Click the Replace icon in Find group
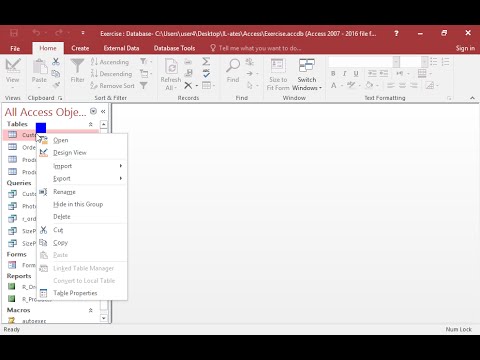Image resolution: width=480 pixels, height=360 pixels. pos(249,61)
